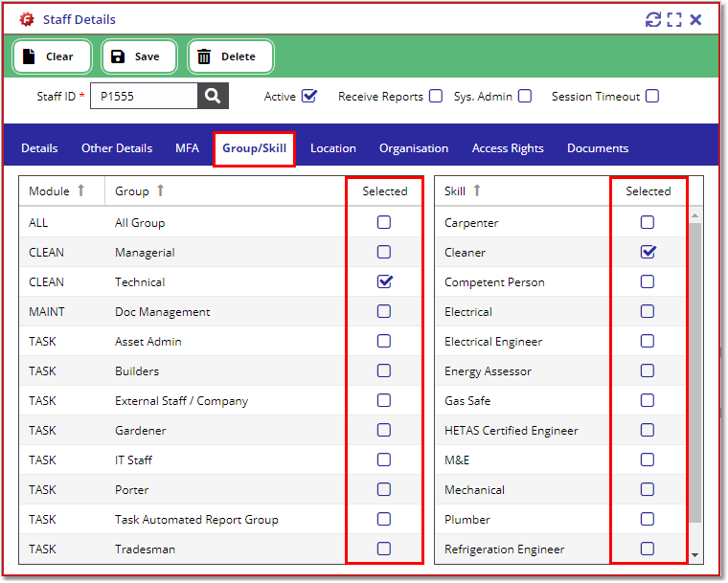Viewport: 728px width, 583px height.
Task: Select the Managerial group checkbox
Action: [x=384, y=252]
